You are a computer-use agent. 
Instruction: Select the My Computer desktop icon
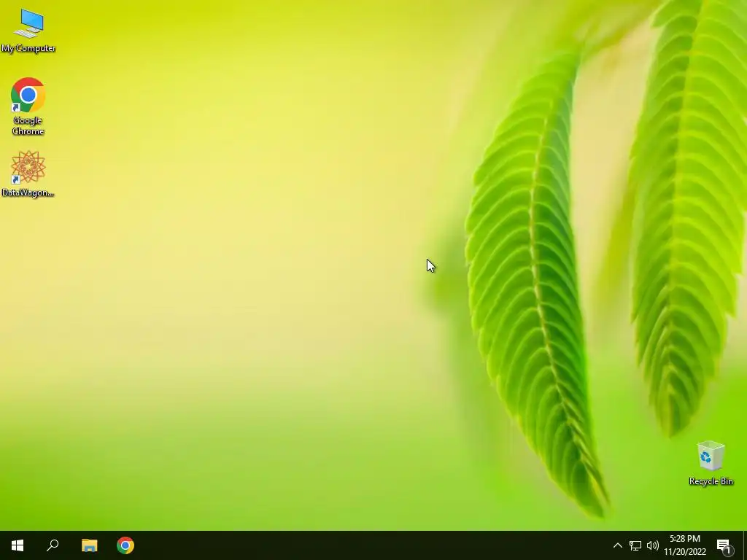point(28,30)
